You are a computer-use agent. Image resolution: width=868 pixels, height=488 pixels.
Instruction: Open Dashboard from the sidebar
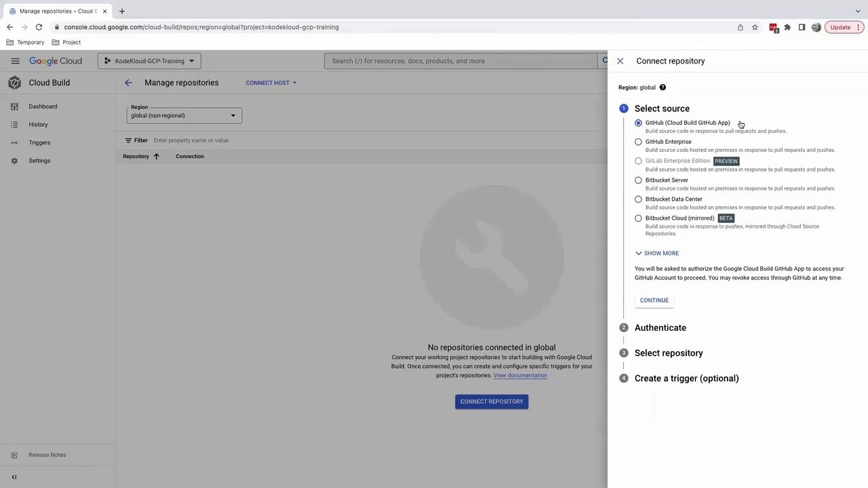tap(43, 106)
